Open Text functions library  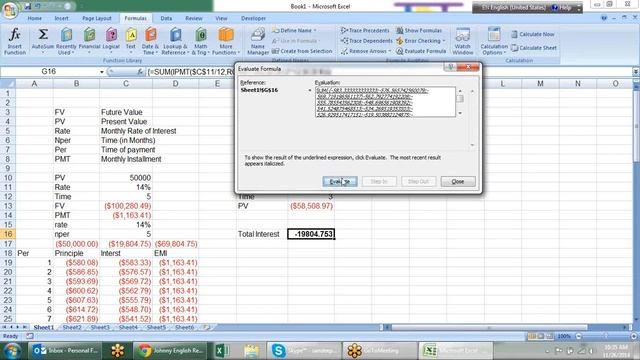pos(131,41)
